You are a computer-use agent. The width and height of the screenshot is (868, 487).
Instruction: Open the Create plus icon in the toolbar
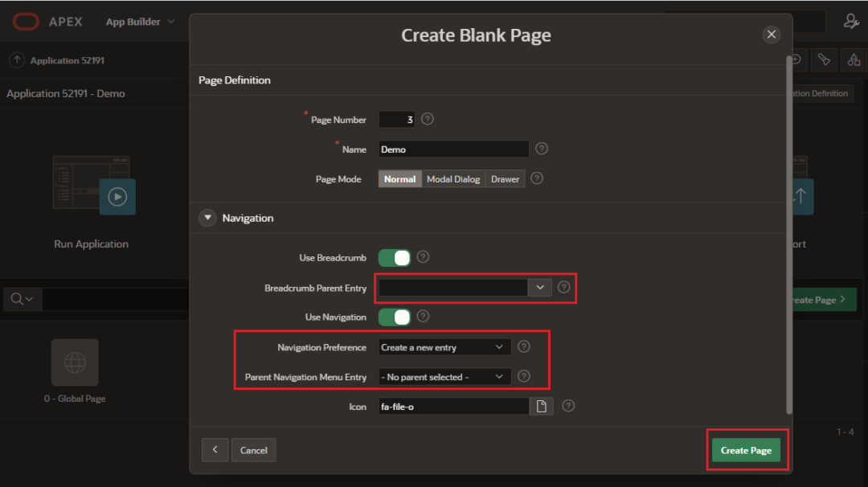pyautogui.click(x=794, y=59)
